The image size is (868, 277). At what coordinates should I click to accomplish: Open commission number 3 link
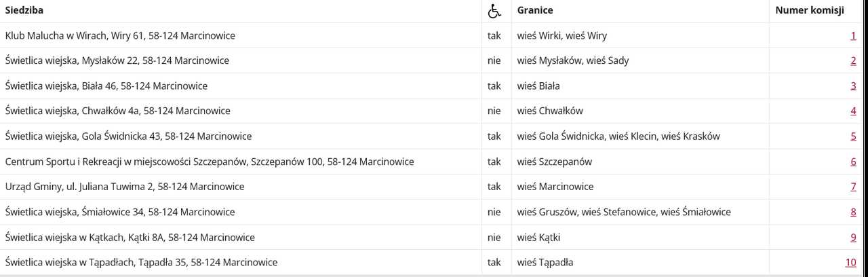click(853, 86)
